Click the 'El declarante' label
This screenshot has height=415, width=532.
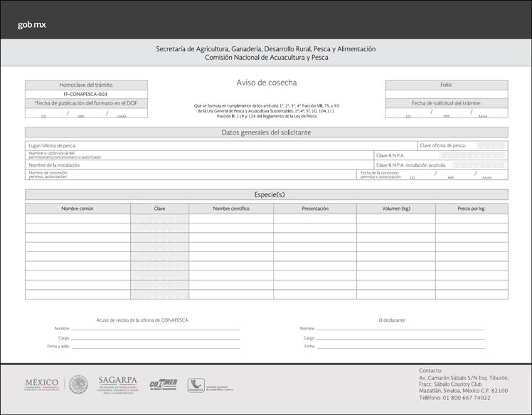click(392, 320)
